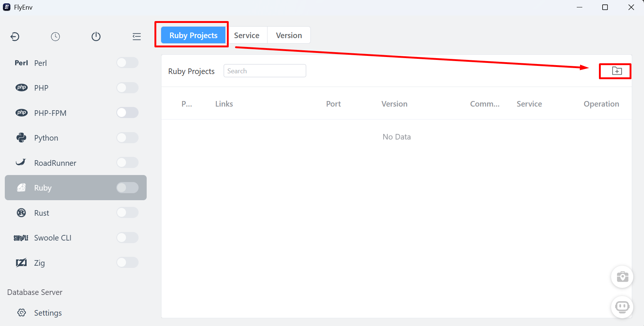Viewport: 644px width, 326px height.
Task: Open the camera screenshot floating button
Action: coord(622,277)
